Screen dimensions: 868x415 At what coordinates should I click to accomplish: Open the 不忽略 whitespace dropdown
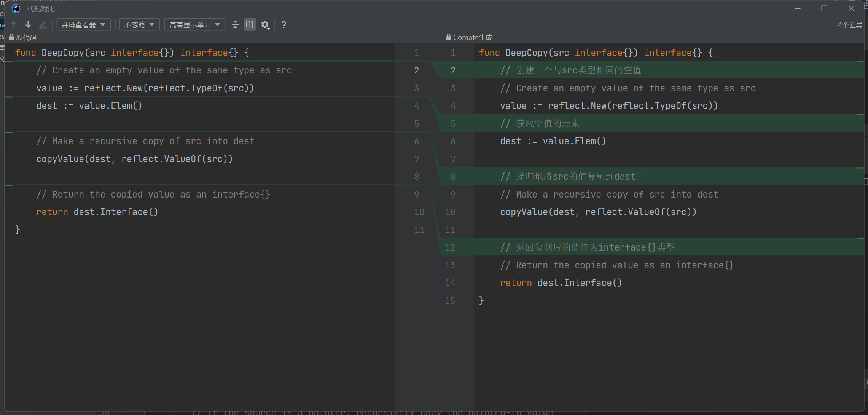pos(139,25)
